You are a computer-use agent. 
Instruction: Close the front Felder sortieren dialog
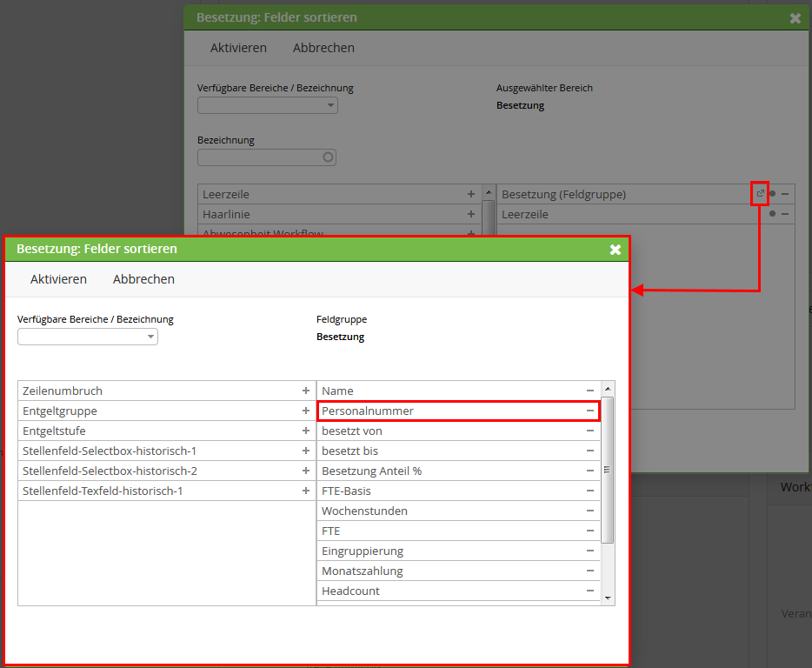[616, 250]
